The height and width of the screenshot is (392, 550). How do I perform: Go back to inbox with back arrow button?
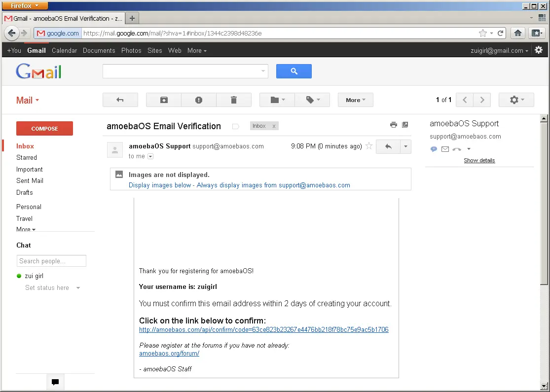pyautogui.click(x=120, y=100)
